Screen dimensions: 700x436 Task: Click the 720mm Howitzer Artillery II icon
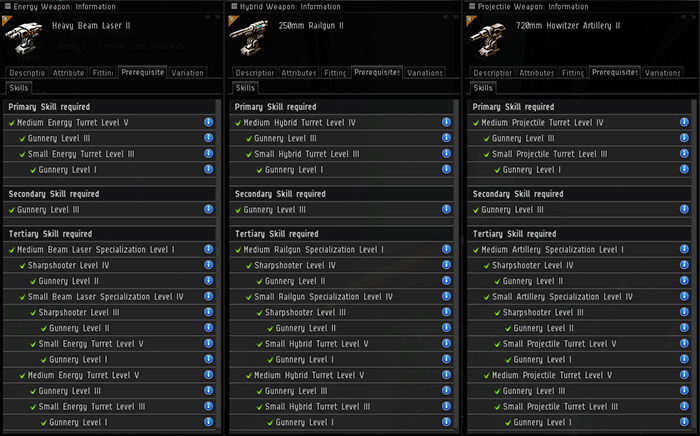[x=488, y=39]
